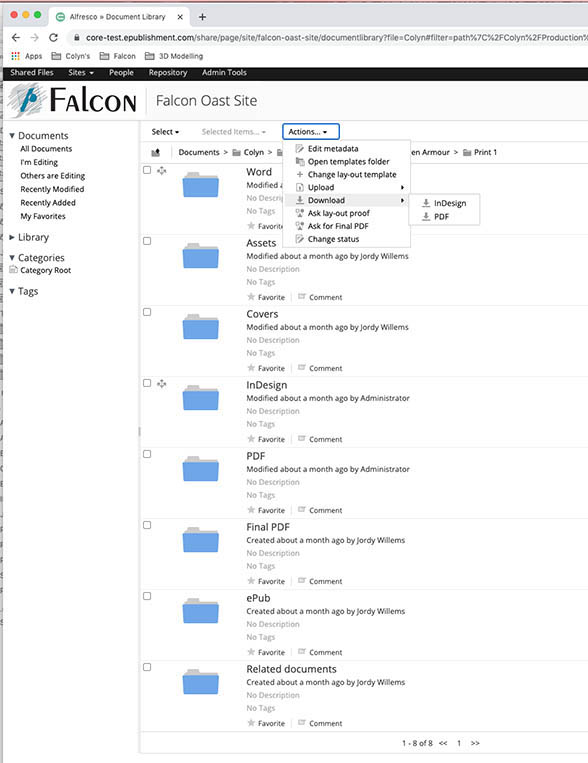Click the Open templates folder icon

click(300, 162)
